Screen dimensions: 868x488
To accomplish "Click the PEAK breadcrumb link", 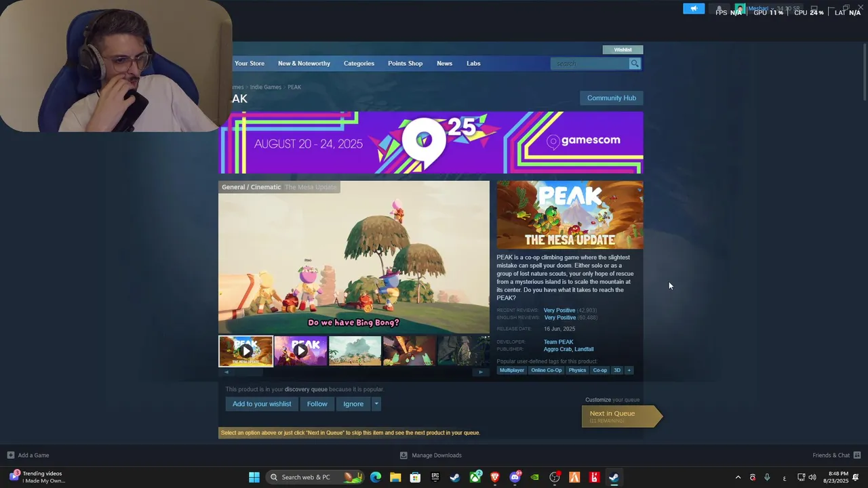I will 294,87.
